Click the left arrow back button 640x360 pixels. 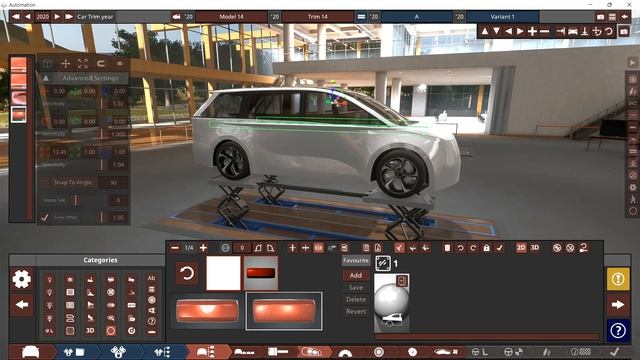(x=22, y=304)
